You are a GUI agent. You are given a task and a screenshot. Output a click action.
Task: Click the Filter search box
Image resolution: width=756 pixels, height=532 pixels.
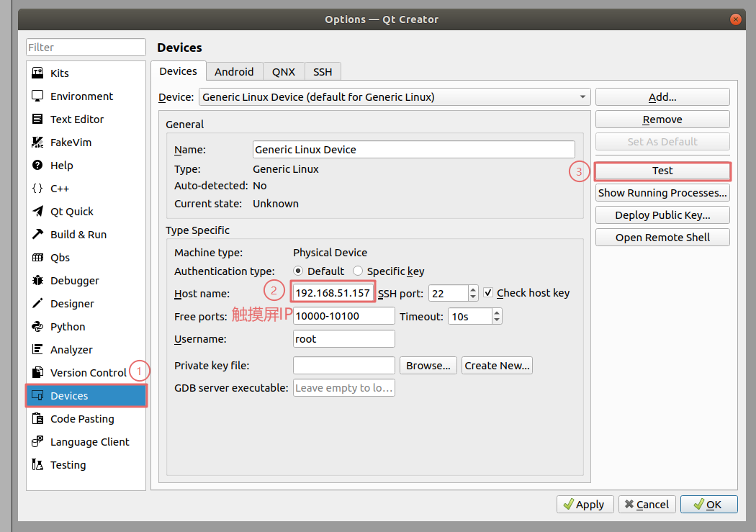(x=86, y=48)
